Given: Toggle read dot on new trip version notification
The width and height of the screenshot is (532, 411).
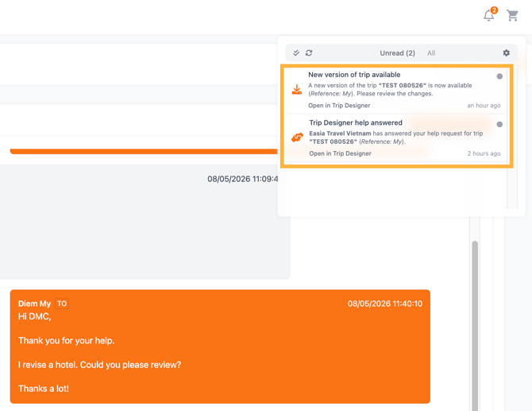Looking at the screenshot, I should click(499, 76).
